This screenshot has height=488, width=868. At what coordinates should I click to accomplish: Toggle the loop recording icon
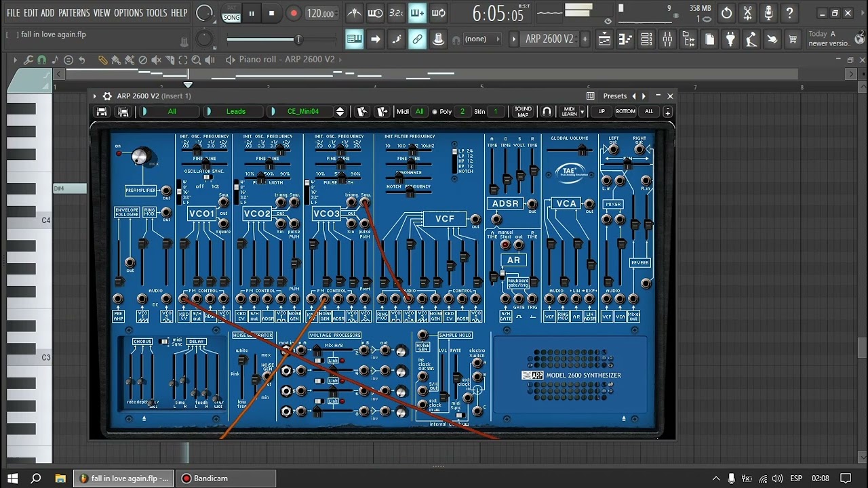(x=439, y=13)
